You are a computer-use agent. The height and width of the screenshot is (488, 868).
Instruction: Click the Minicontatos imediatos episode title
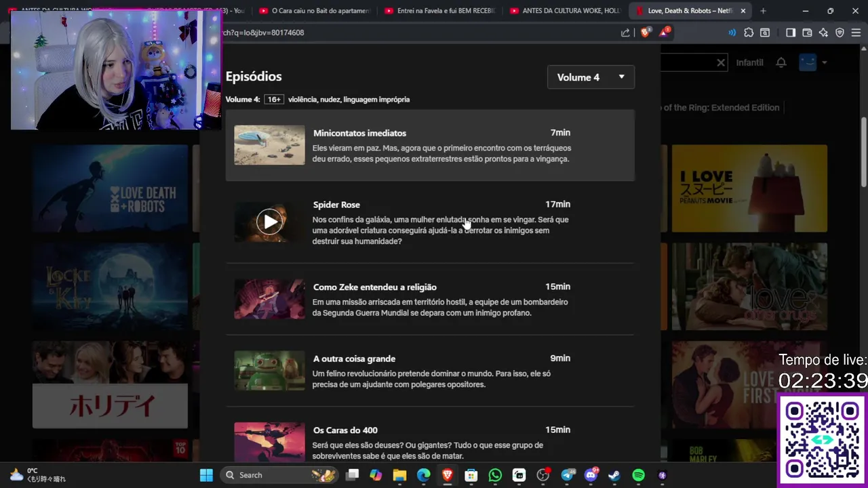point(359,133)
